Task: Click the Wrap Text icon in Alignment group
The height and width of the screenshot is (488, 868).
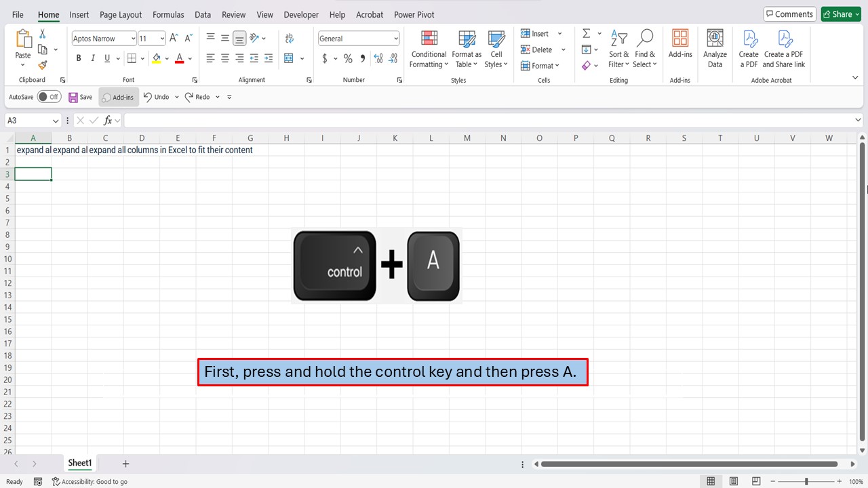Action: (x=289, y=38)
